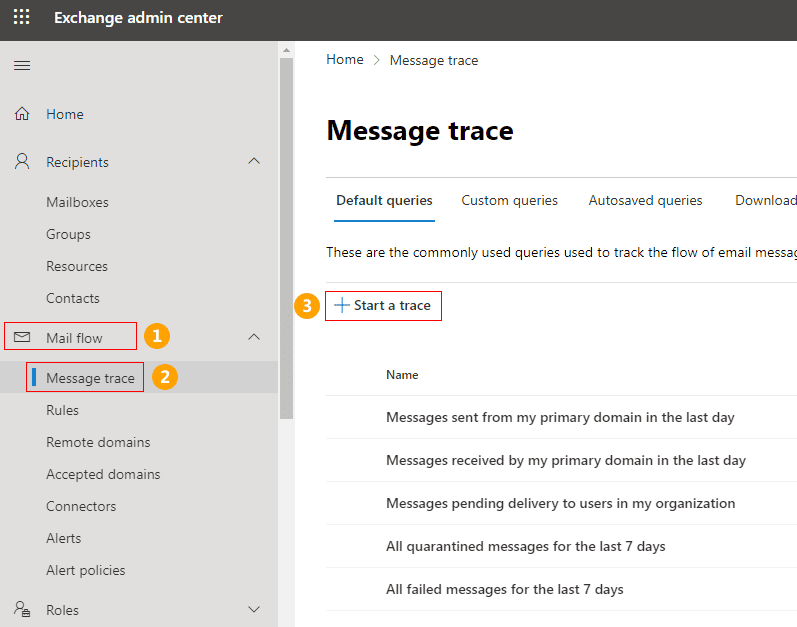Collapse the Recipients section chevron
Viewport: 797px width, 627px height.
pos(254,161)
